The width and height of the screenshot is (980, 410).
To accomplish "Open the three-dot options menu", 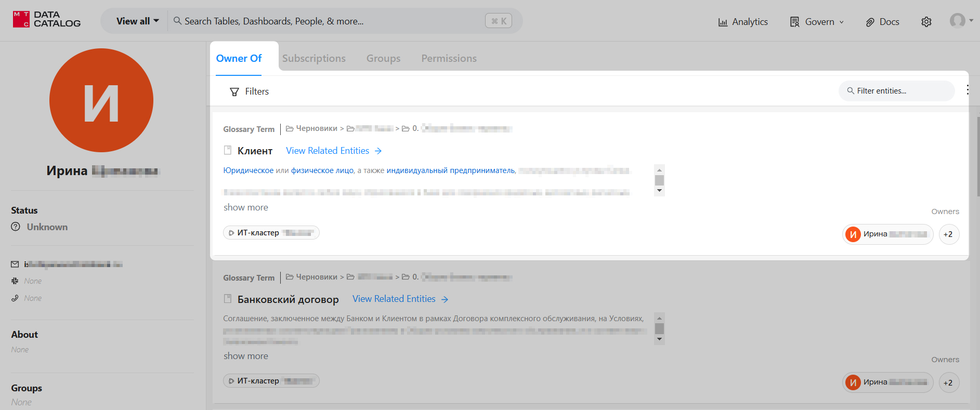I will point(967,90).
